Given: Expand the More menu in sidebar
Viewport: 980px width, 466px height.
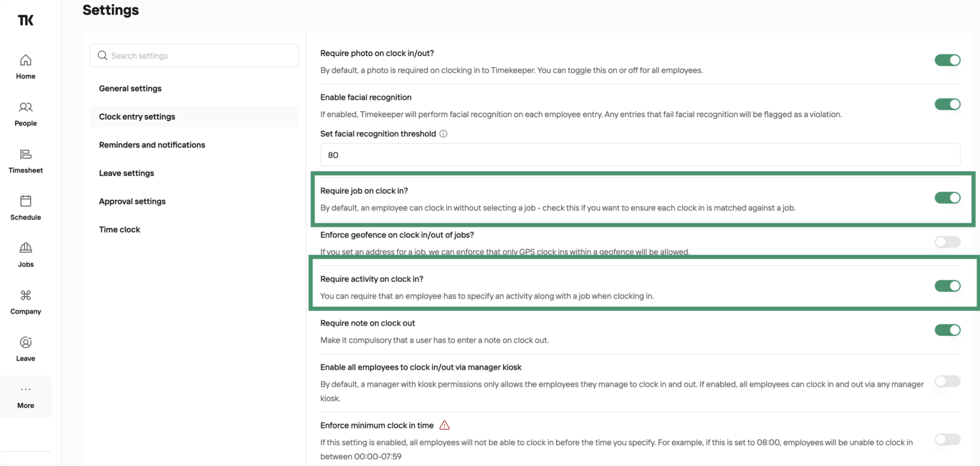Looking at the screenshot, I should click(25, 397).
